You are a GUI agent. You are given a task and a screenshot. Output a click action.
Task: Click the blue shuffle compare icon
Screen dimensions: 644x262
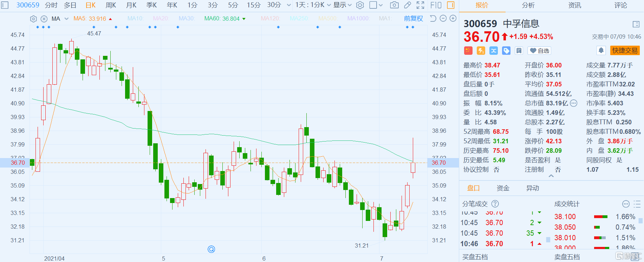click(494, 51)
